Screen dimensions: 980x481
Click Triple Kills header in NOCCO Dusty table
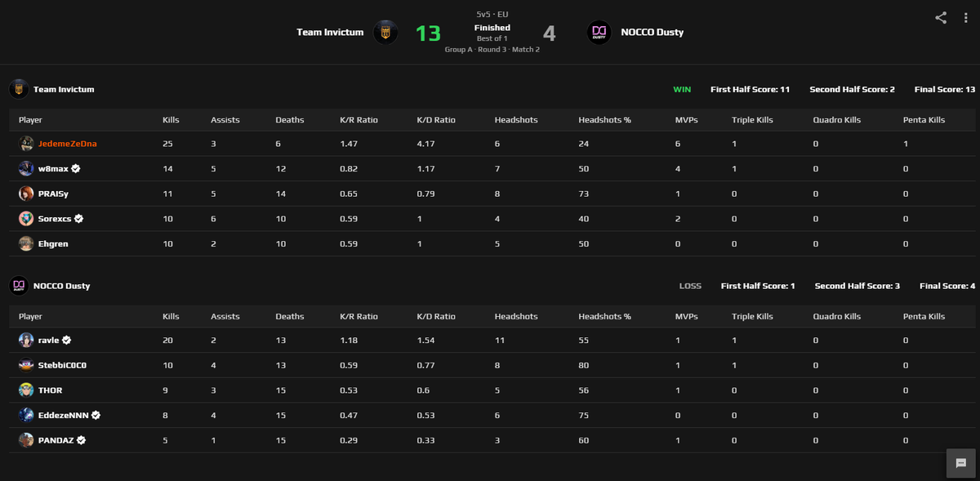752,316
